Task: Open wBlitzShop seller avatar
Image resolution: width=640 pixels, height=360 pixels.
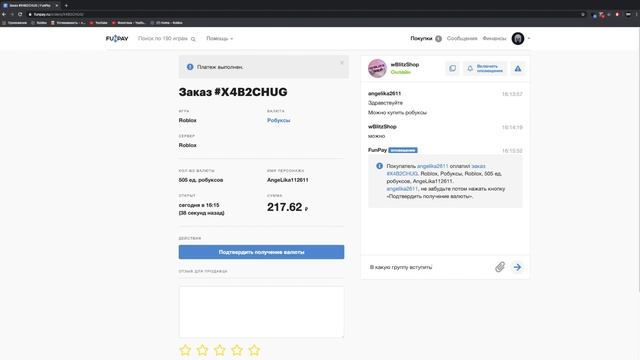Action: point(377,68)
